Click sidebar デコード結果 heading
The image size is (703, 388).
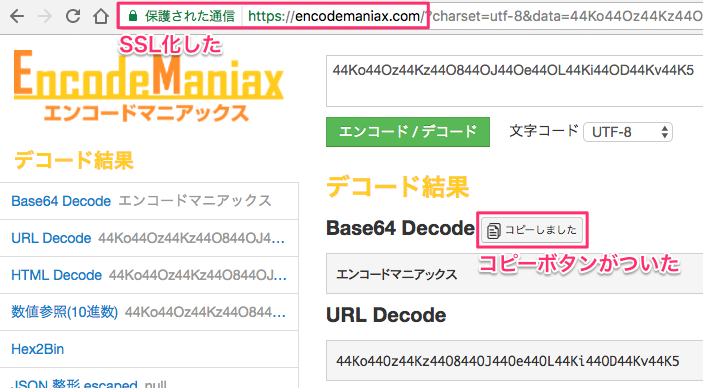74,160
